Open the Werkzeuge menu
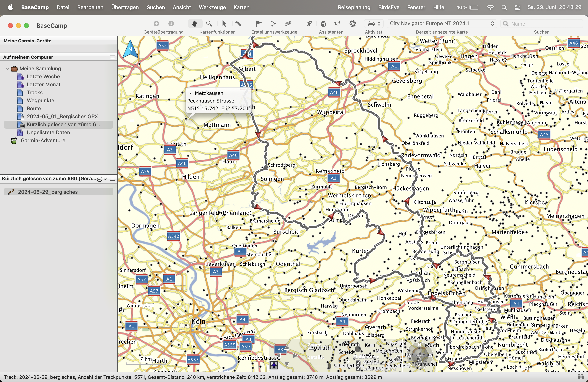The height and width of the screenshot is (382, 588). point(212,7)
